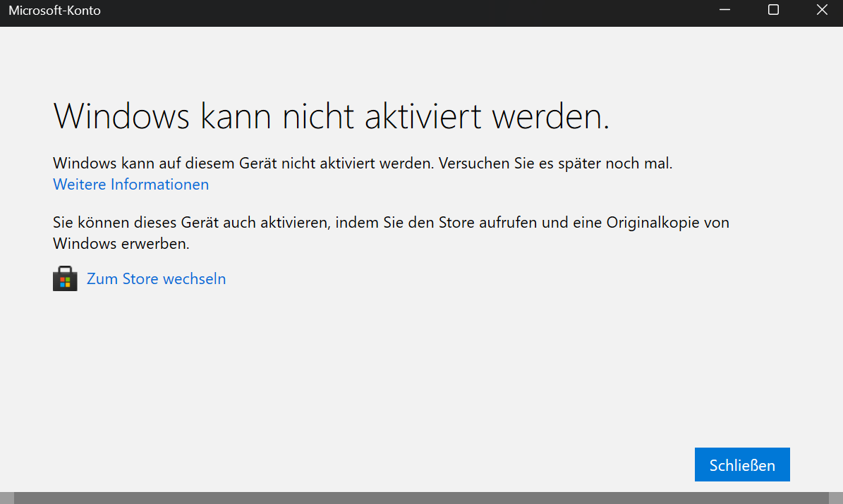Click the maximize control in the title bar
The height and width of the screenshot is (504, 843).
click(773, 11)
